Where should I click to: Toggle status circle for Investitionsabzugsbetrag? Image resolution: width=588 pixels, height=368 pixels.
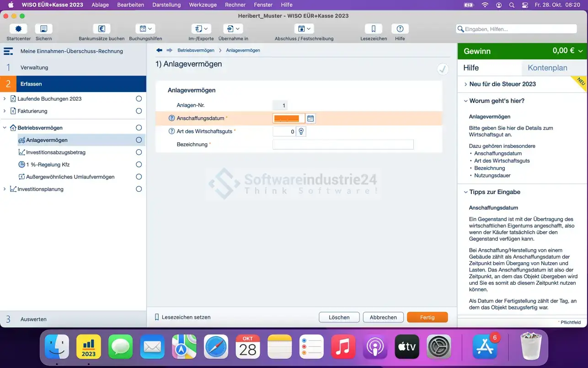pyautogui.click(x=139, y=152)
